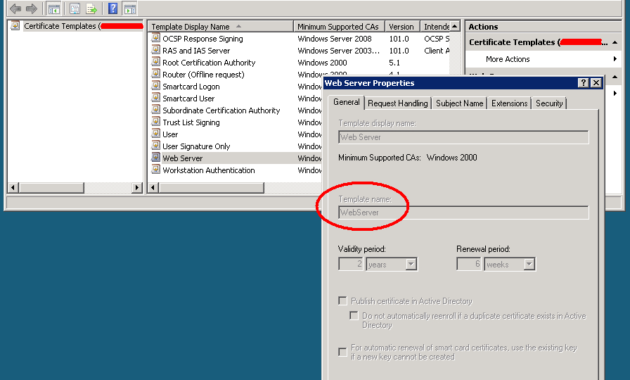Toggle automatic renewal of smart card certificates checkbox
Viewport: 630px width, 380px height.
(342, 352)
